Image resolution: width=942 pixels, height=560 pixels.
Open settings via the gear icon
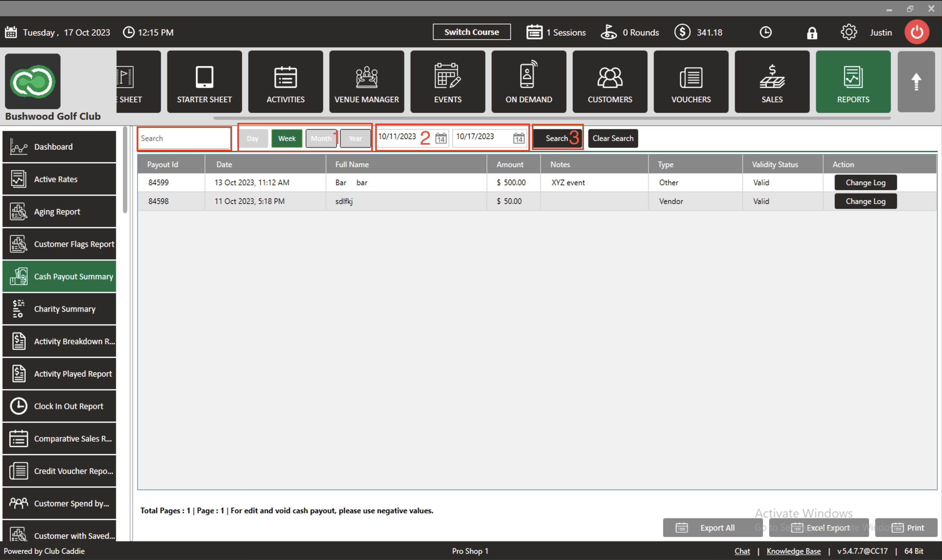coord(848,32)
